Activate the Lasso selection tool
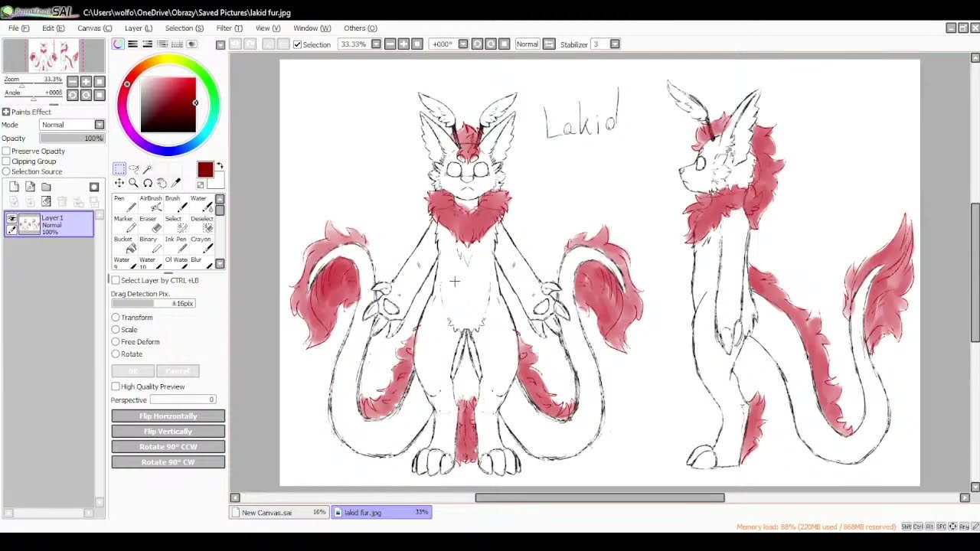The image size is (980, 551). point(133,169)
